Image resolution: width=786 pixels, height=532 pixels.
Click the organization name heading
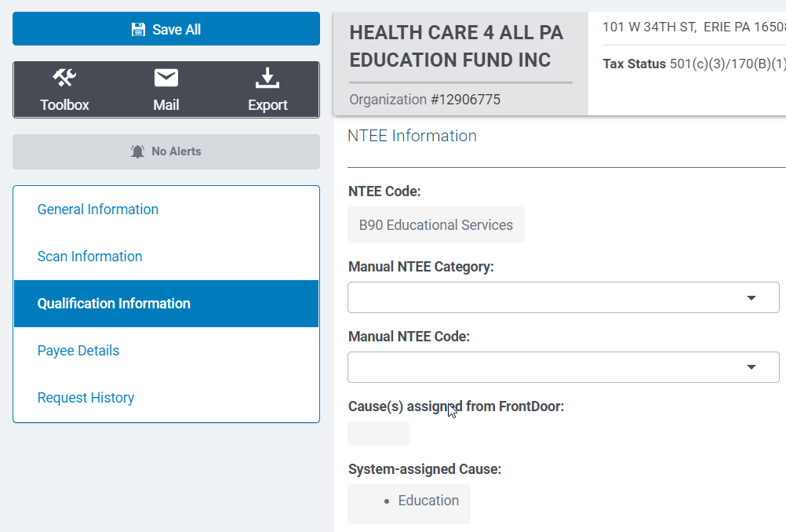[457, 46]
